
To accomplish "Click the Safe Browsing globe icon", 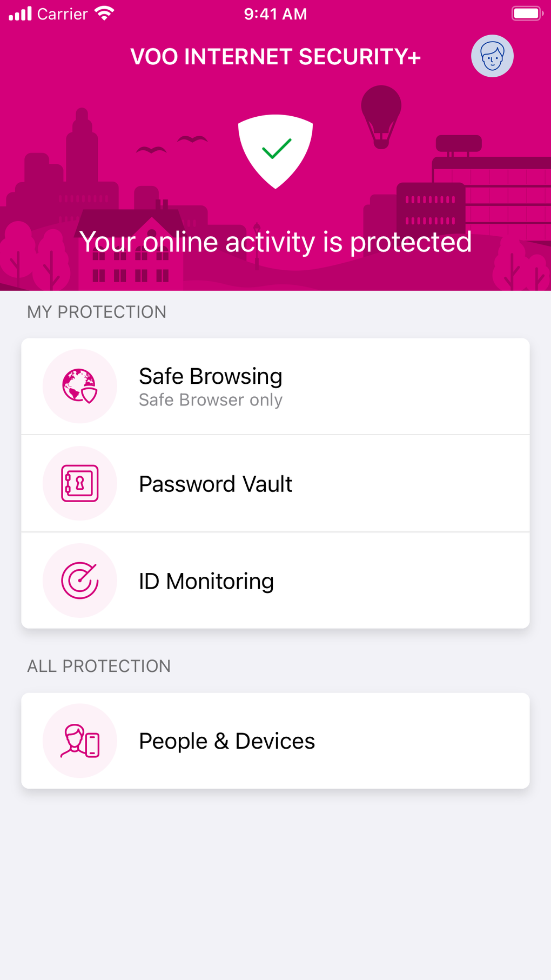I will pos(80,386).
